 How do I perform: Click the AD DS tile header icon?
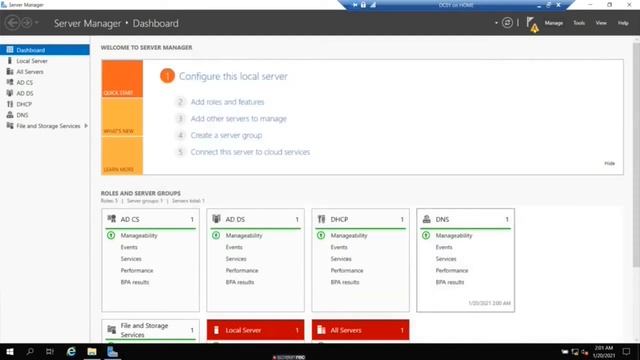216,219
